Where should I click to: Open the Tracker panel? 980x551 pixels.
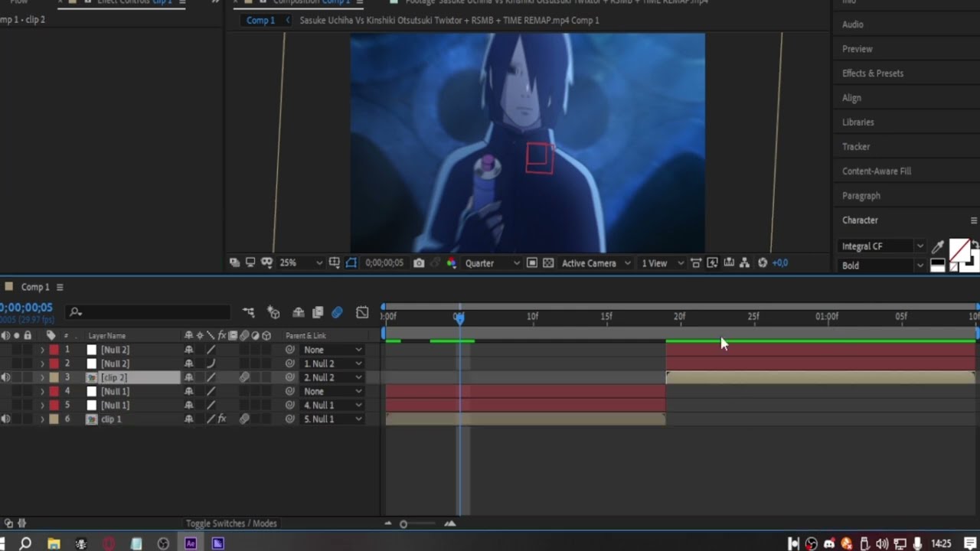pyautogui.click(x=856, y=147)
